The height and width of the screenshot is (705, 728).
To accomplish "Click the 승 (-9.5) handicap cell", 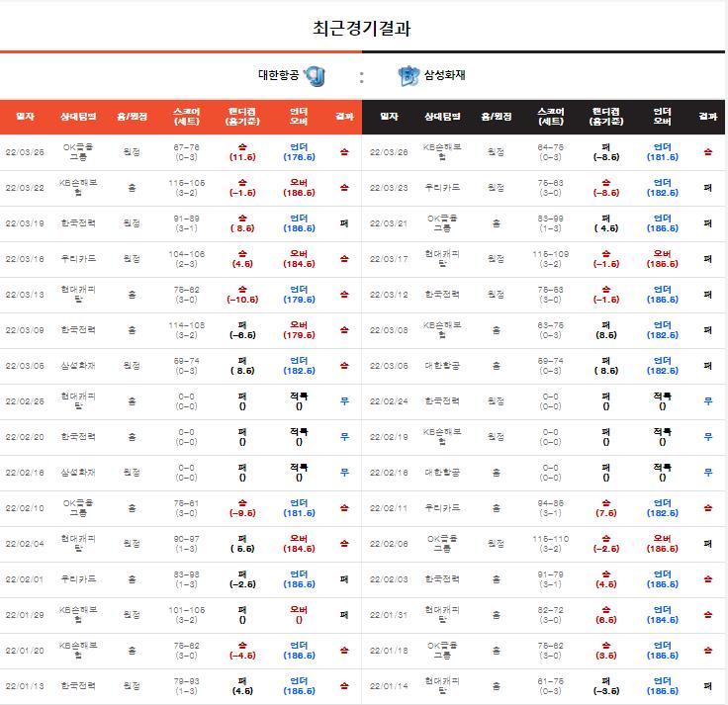I will click(242, 508).
